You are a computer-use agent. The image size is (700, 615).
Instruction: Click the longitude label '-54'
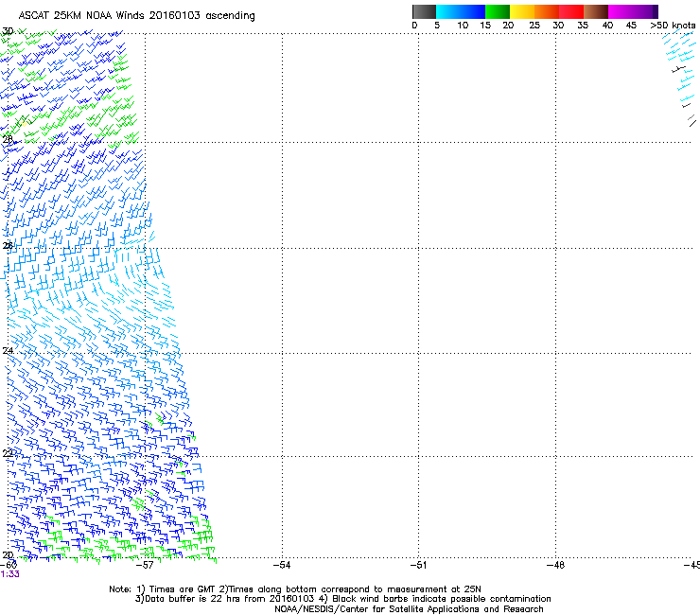[282, 565]
